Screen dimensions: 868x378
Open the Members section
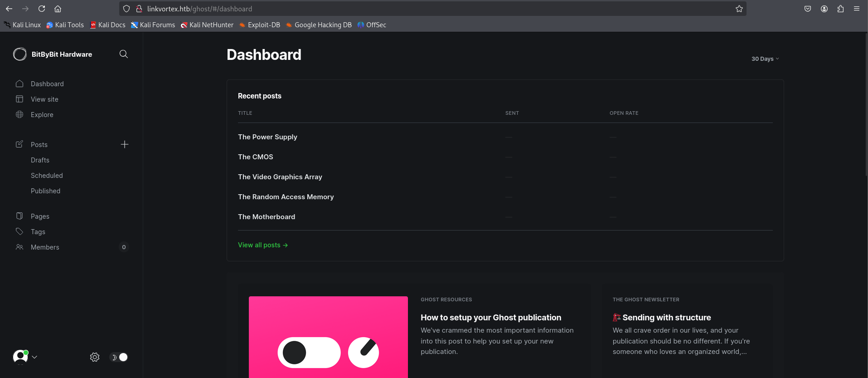(x=45, y=247)
